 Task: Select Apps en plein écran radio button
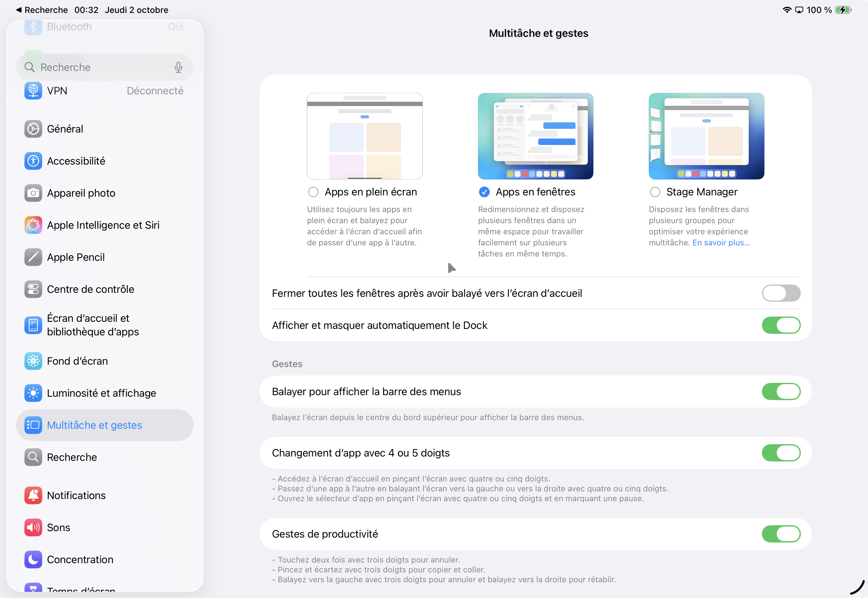pos(313,192)
